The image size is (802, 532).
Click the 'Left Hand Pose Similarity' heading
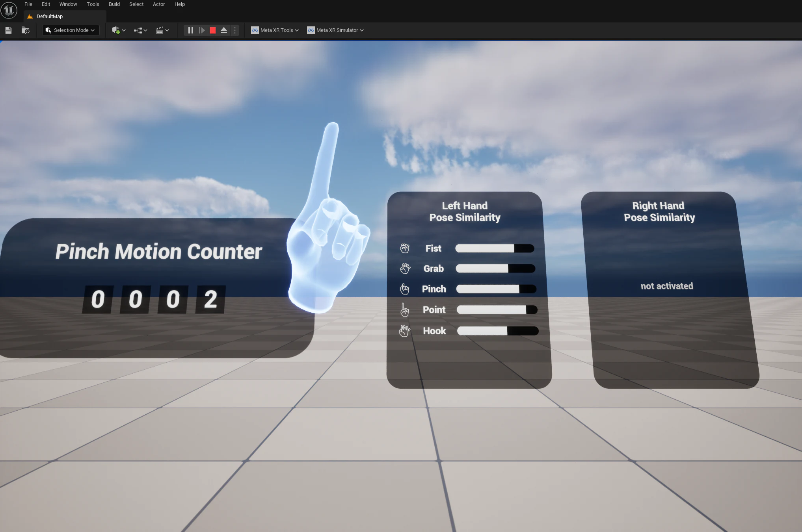coord(465,211)
